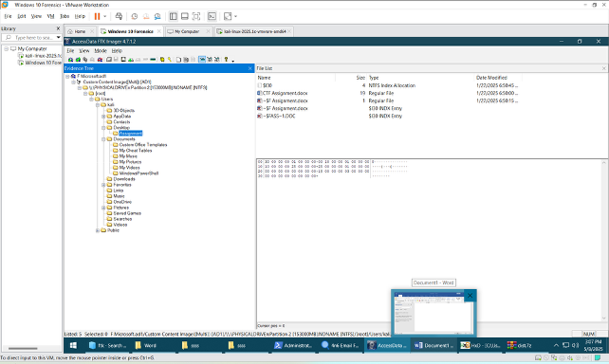Click the Export Files toolbar icon
The height and width of the screenshot is (364, 609).
point(178,60)
